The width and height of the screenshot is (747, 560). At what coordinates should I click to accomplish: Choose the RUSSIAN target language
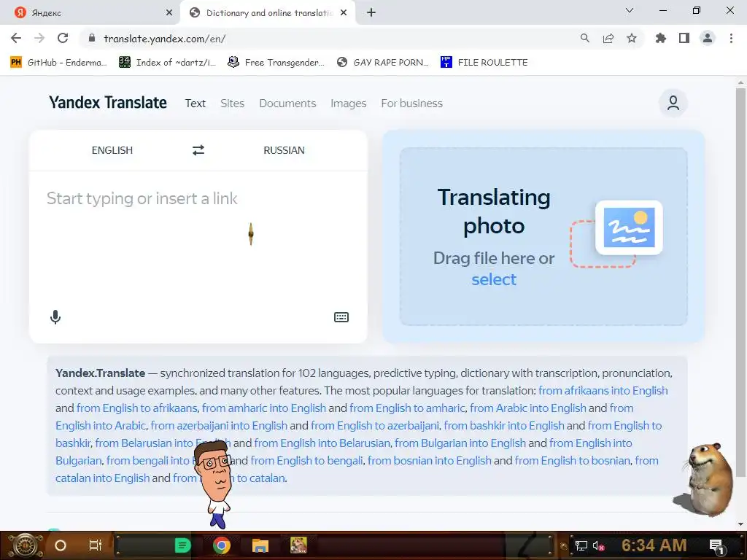(x=284, y=150)
